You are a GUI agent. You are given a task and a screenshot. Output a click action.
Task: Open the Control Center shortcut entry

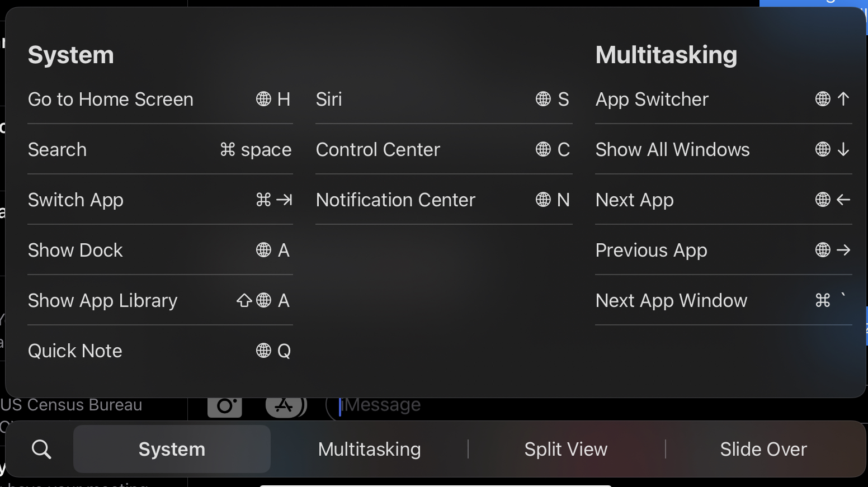tap(443, 150)
